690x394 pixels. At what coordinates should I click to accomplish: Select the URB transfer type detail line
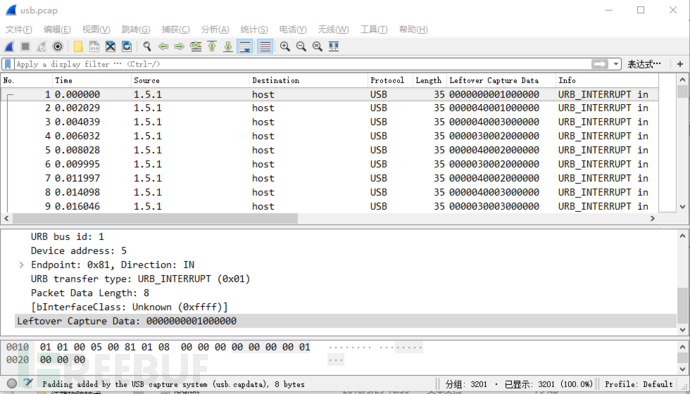coord(140,279)
